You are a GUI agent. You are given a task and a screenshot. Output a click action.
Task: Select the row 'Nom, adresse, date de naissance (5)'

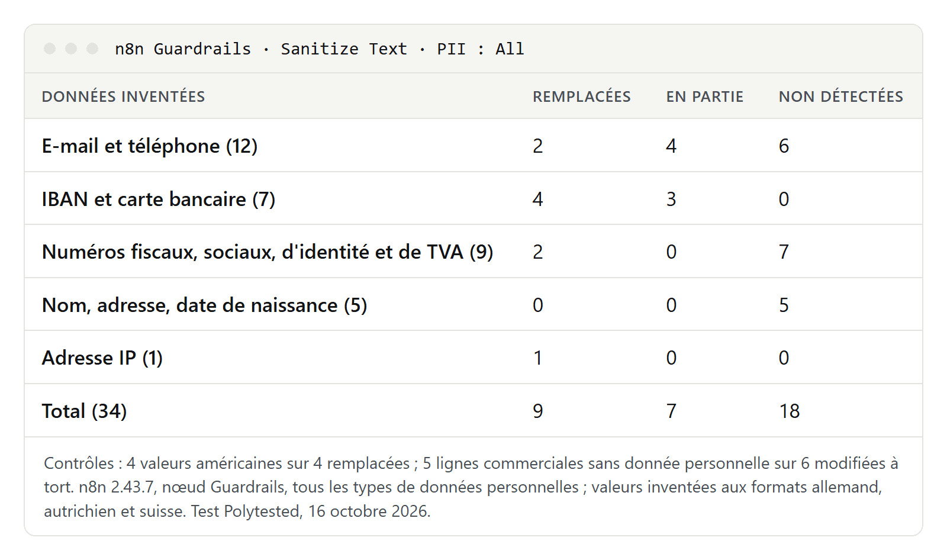(474, 304)
